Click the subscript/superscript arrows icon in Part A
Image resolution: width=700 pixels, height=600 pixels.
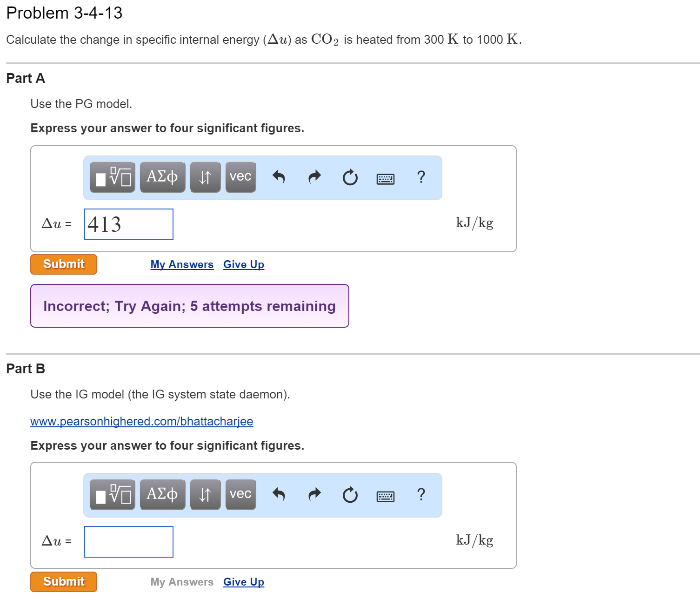click(x=205, y=177)
